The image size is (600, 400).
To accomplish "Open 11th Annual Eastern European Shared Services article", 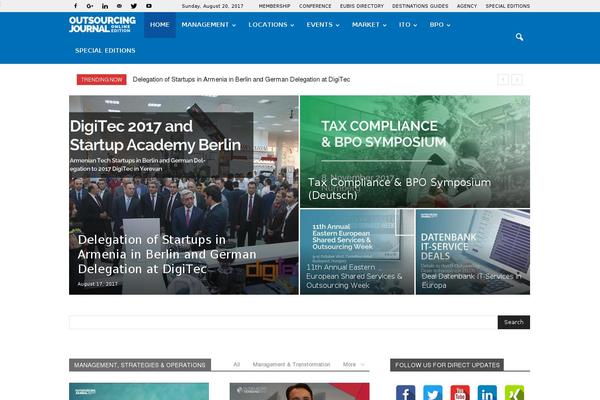I will pyautogui.click(x=354, y=276).
